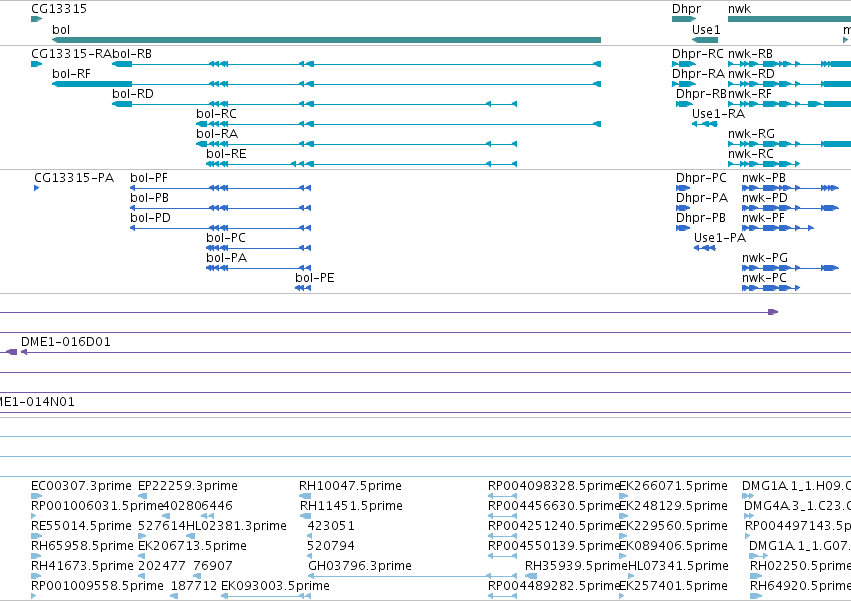
Task: Click the 520794 EST label
Action: (331, 546)
